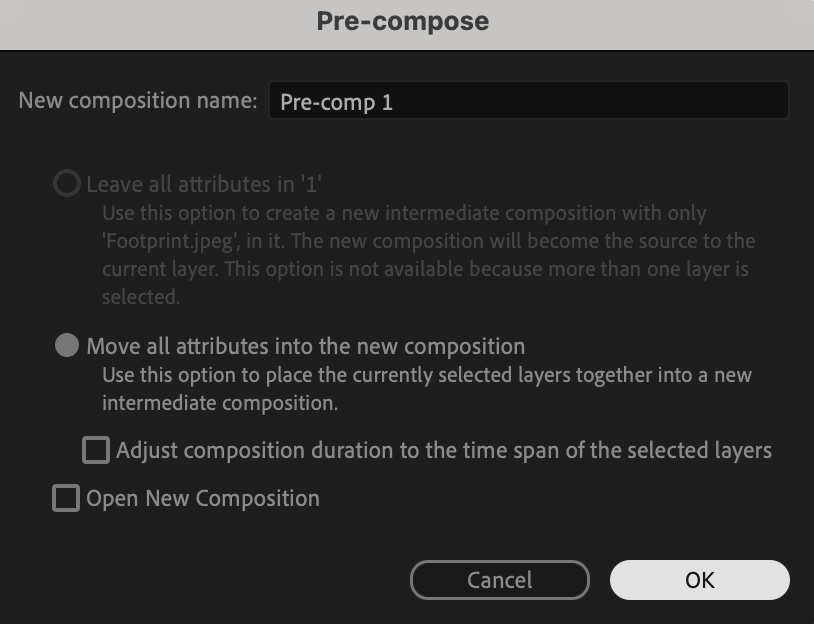Place cursor in the 'Pre-comp 1' name text

tap(336, 102)
